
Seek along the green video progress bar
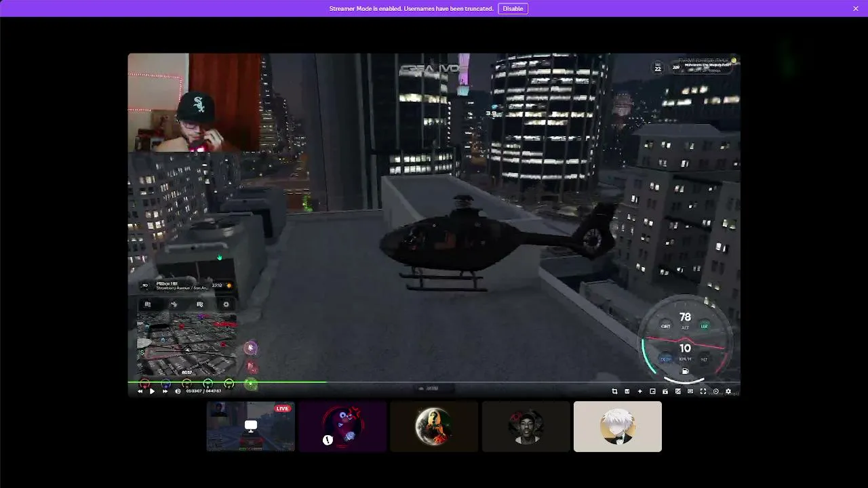pos(434,382)
